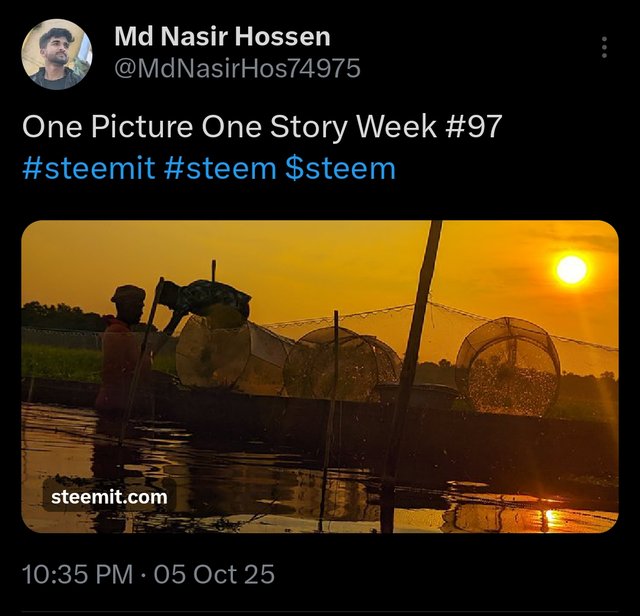Click the 05 Oct 25 date
The image size is (640, 616).
(x=214, y=574)
